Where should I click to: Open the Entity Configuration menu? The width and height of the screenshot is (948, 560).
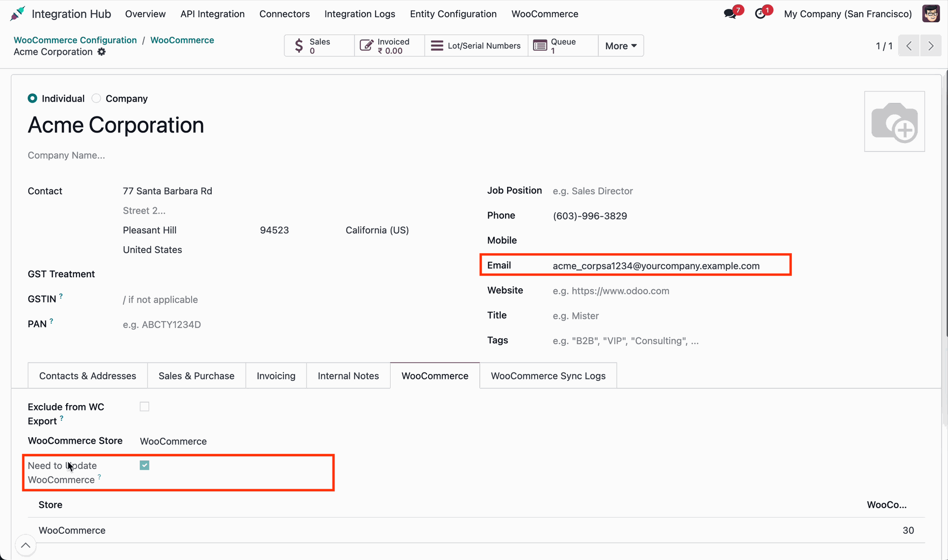coord(453,14)
